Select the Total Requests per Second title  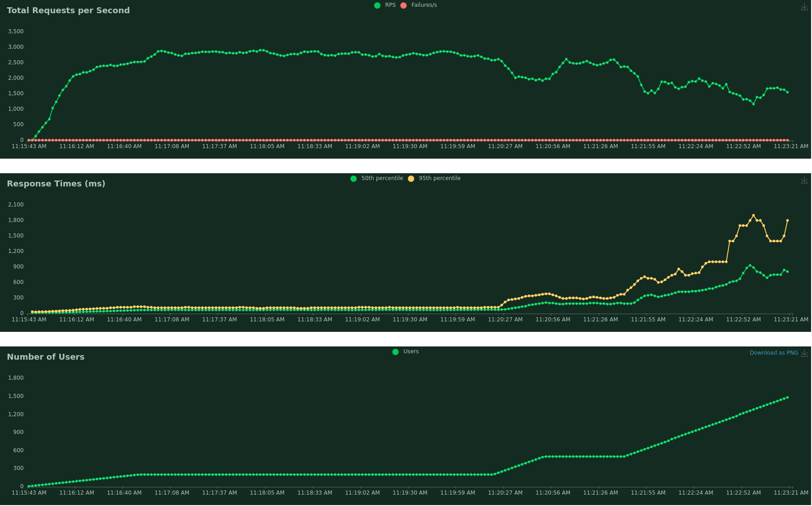coord(68,10)
